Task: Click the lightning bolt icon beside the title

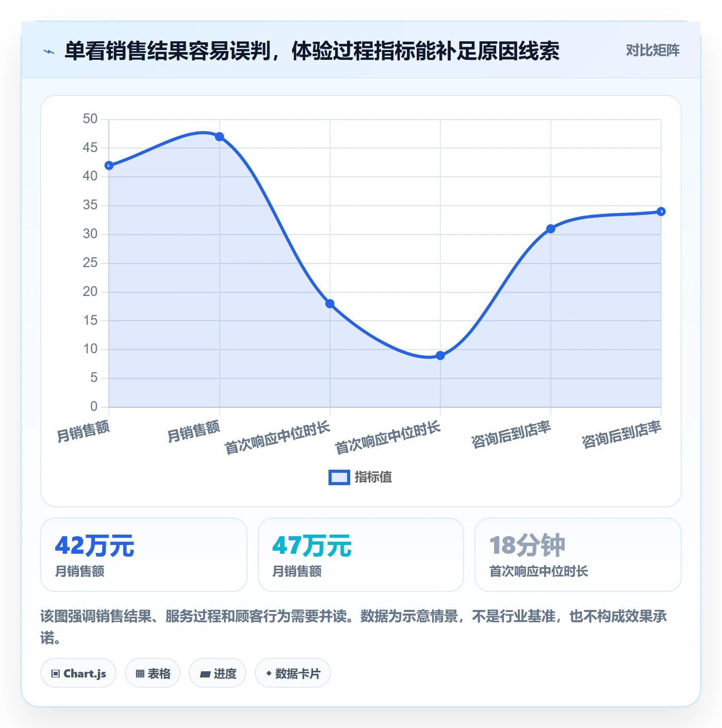Action: click(49, 52)
